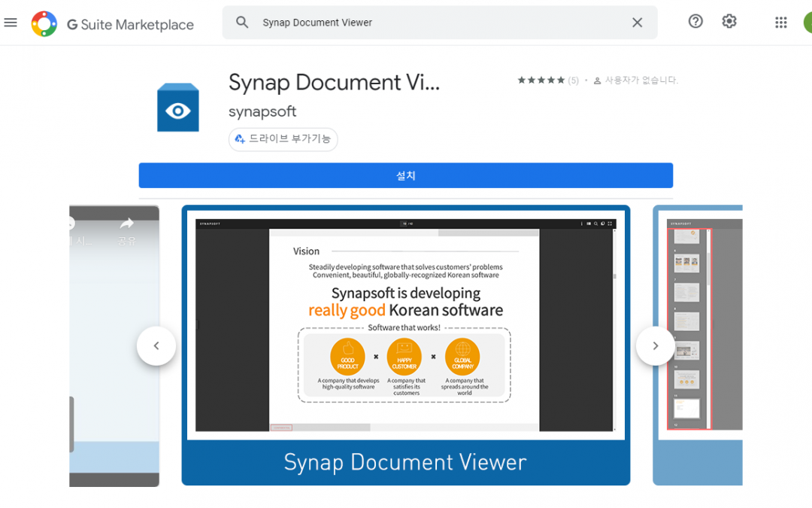The image size is (812, 508).
Task: Click the G Suite Marketplace title text
Action: click(131, 24)
